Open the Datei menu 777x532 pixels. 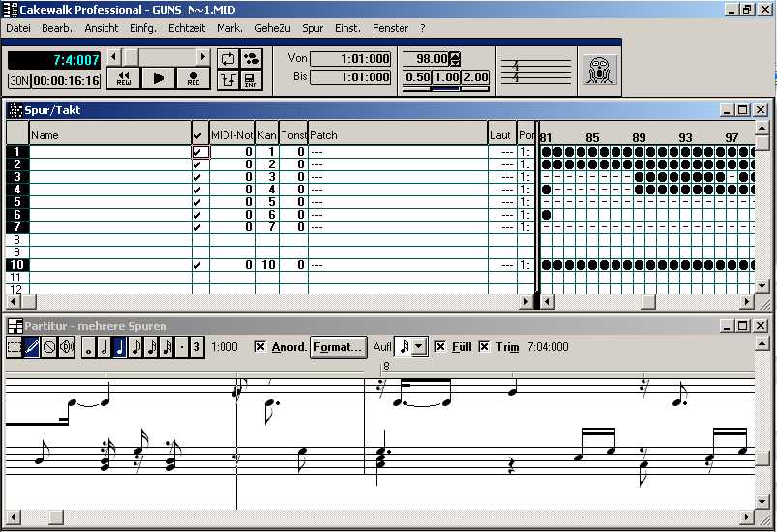pos(18,28)
